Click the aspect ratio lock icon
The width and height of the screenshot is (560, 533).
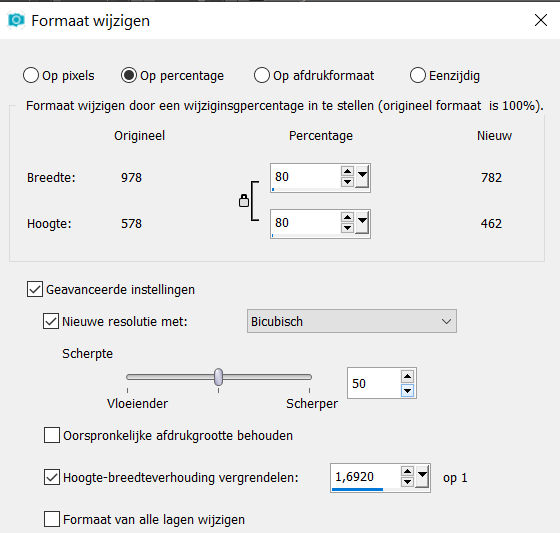[244, 201]
